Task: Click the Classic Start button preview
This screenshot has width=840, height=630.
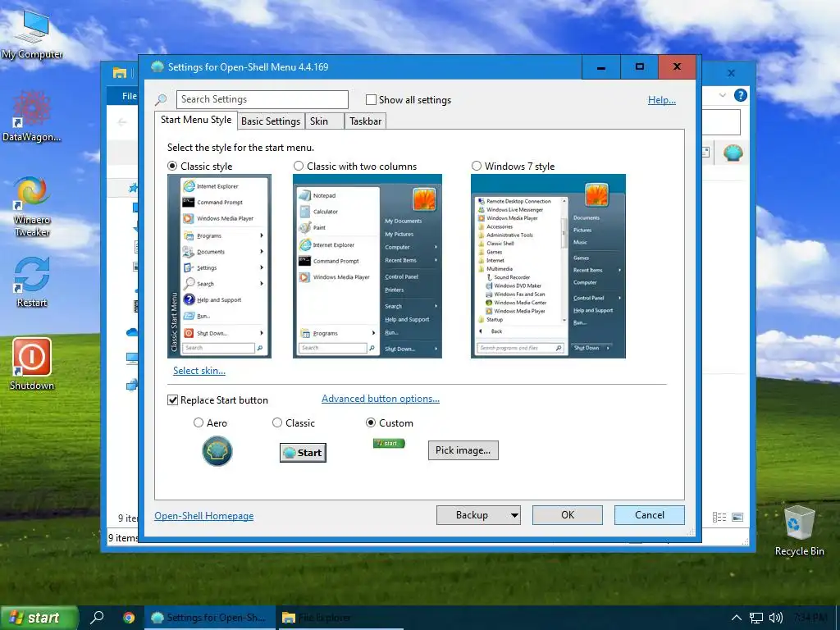Action: 303,453
